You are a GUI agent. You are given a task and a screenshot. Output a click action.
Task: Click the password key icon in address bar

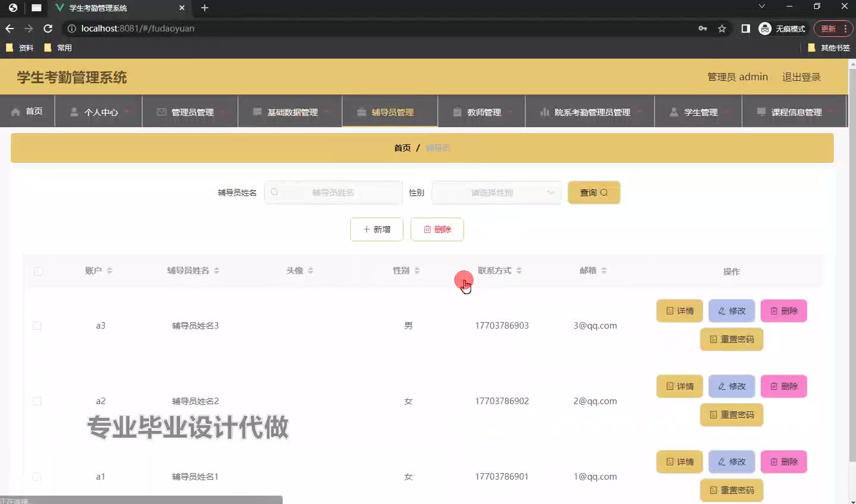click(703, 29)
